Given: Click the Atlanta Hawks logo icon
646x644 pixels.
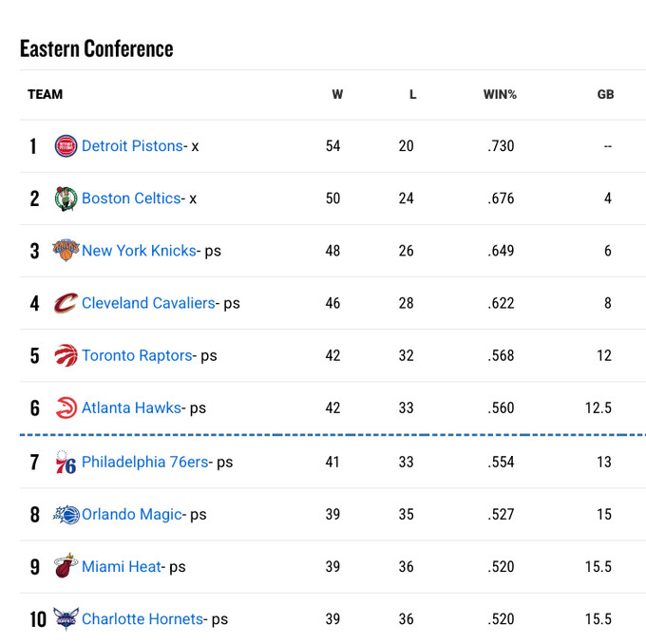Looking at the screenshot, I should click(66, 407).
